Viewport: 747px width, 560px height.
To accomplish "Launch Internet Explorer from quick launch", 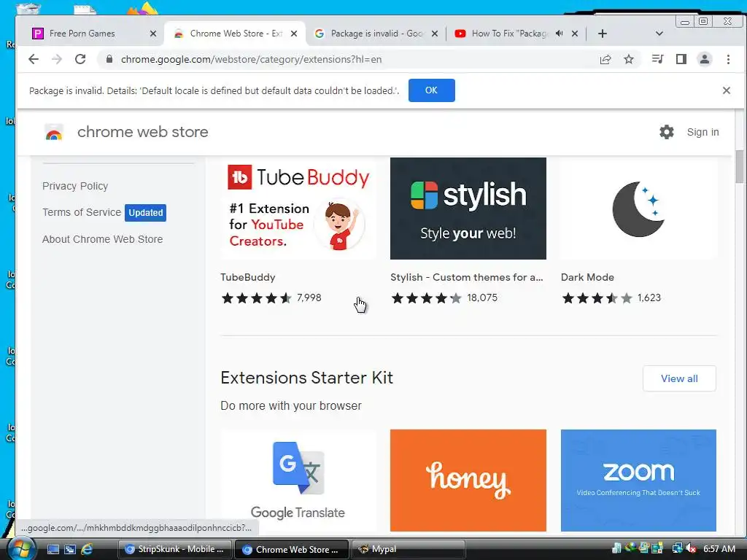I will coord(87,550).
